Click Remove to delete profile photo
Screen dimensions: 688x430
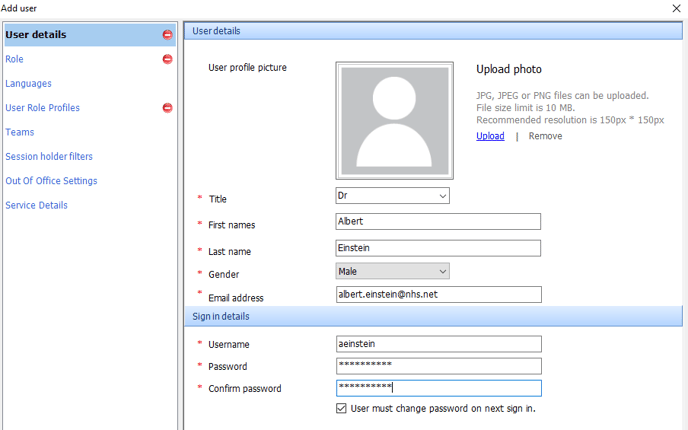[x=545, y=136]
